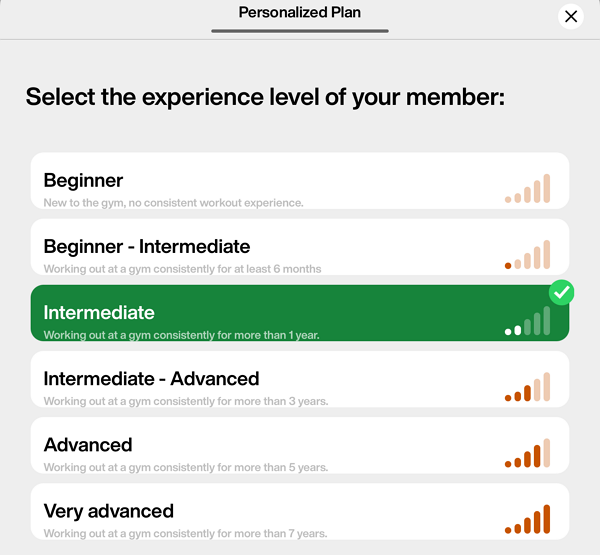Click the Beginner signal bars icon

pyautogui.click(x=528, y=189)
